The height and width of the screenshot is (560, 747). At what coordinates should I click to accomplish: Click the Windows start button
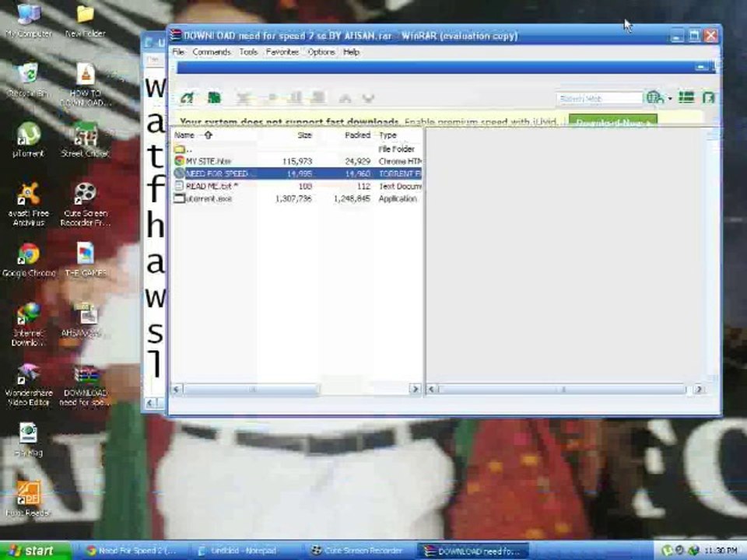click(35, 551)
